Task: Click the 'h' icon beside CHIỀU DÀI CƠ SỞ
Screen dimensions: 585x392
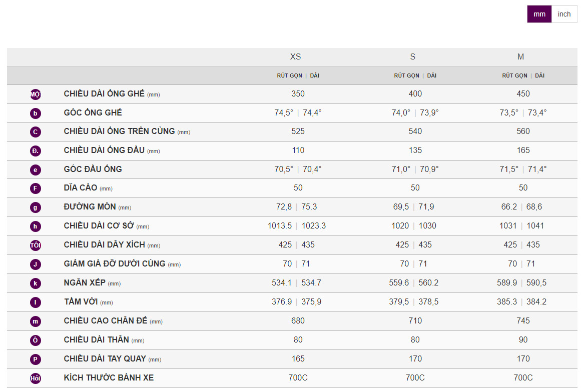Action: (35, 226)
